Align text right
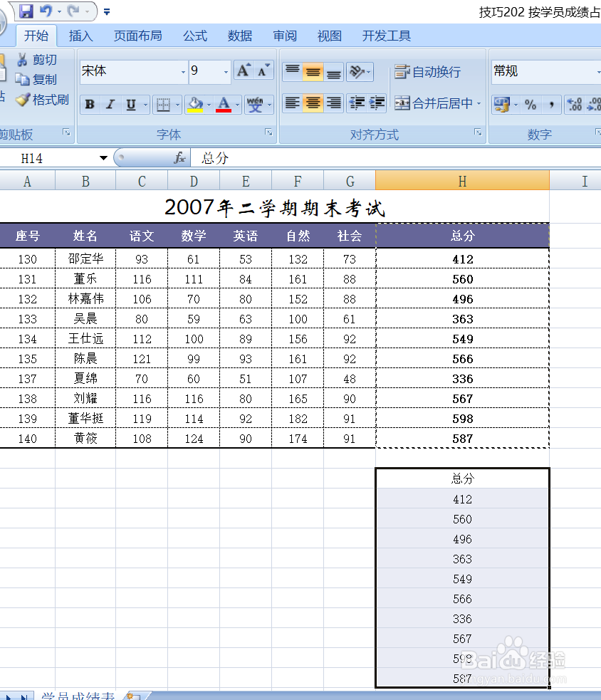601x700 pixels. 333,103
